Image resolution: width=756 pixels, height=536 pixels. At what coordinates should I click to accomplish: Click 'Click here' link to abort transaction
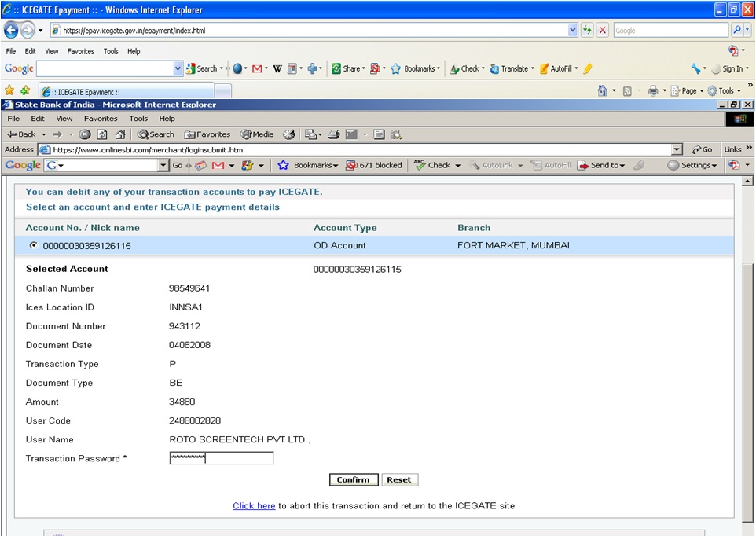click(254, 505)
